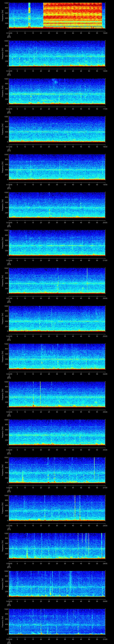View the spectrogram panel starting at 9:19:00
Viewport: 114px width, 644px height.
pyautogui.click(x=57, y=205)
